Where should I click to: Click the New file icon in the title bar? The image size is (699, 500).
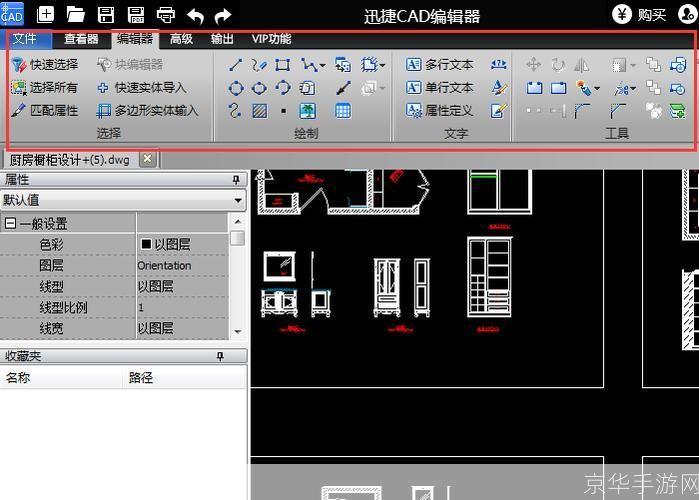pos(45,15)
